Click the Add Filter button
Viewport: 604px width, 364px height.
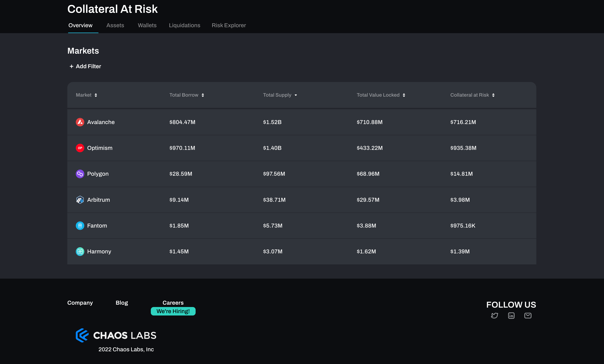click(x=85, y=66)
